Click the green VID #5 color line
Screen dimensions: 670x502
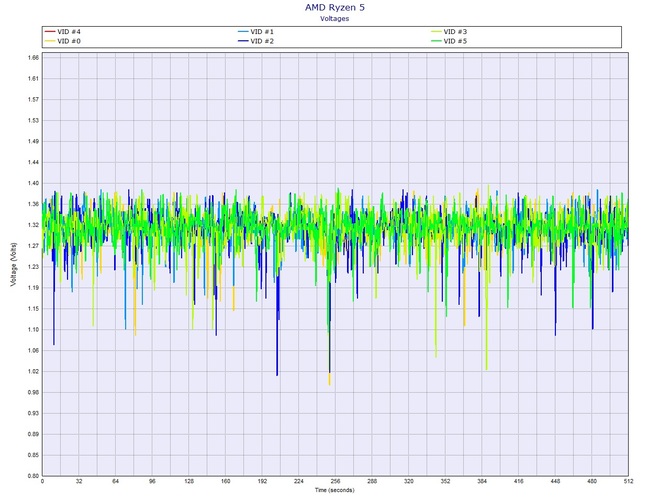[x=436, y=41]
